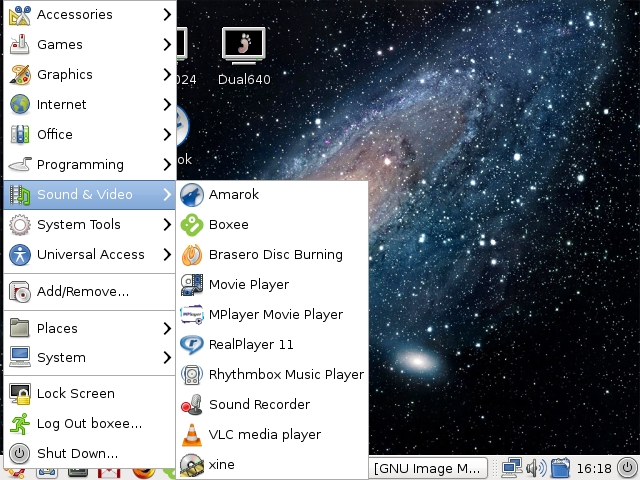Expand the Graphics submenu arrow

coord(167,75)
